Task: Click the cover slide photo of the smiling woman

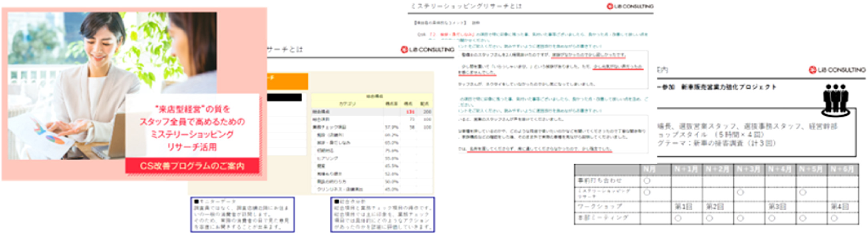Action: point(112,86)
